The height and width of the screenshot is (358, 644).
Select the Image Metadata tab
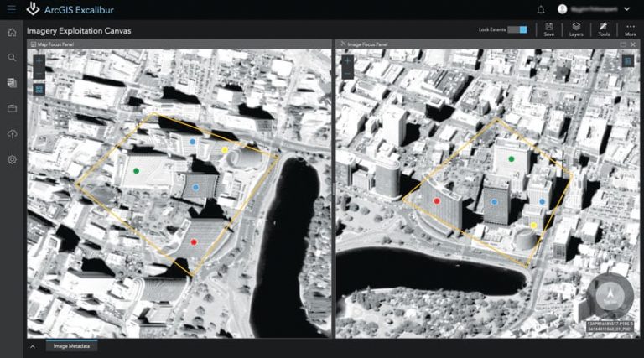click(71, 346)
